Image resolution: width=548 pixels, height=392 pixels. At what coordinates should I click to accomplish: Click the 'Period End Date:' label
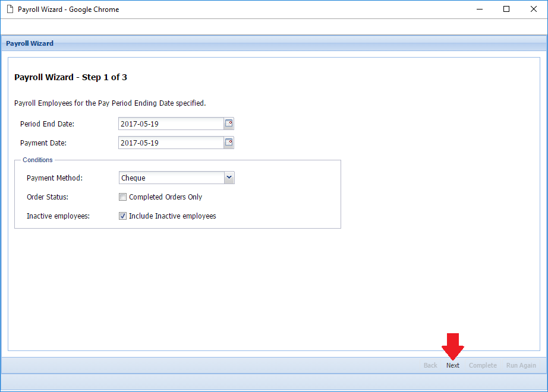47,124
